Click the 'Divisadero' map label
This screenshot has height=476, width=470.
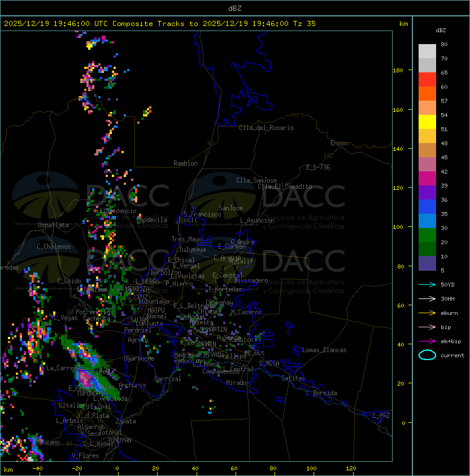(251, 280)
